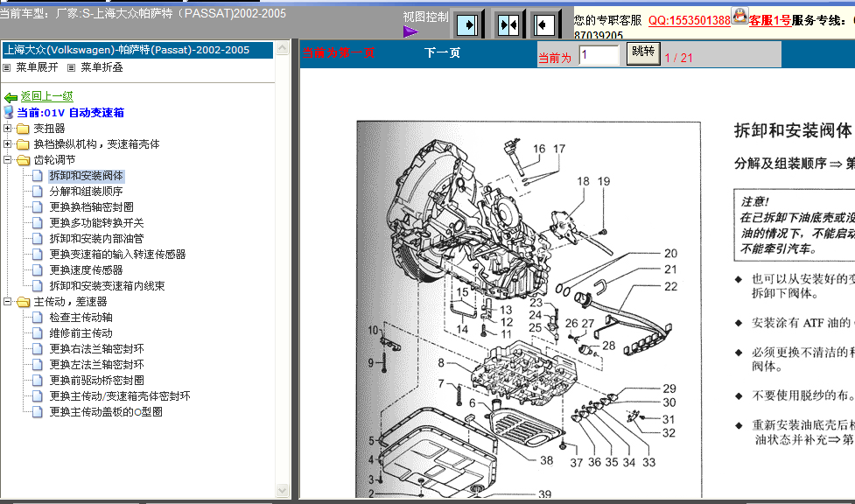Open 维修前主传动 tree item
This screenshot has height=504, width=855.
coord(81,333)
